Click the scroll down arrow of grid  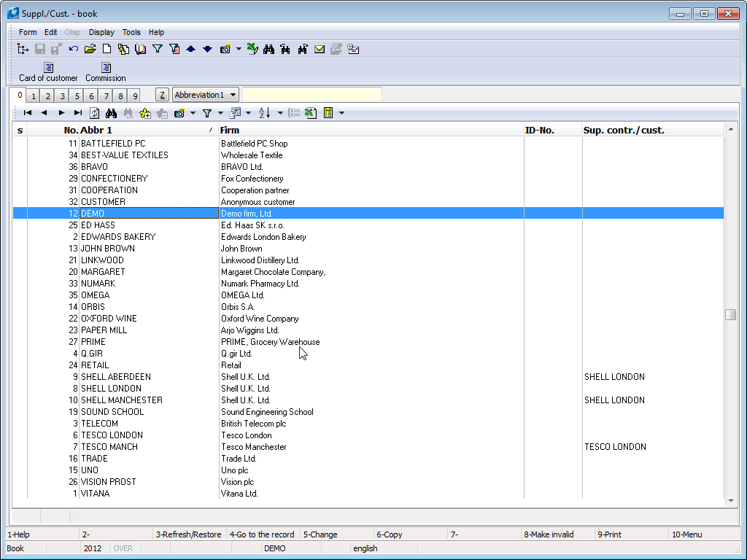point(731,501)
